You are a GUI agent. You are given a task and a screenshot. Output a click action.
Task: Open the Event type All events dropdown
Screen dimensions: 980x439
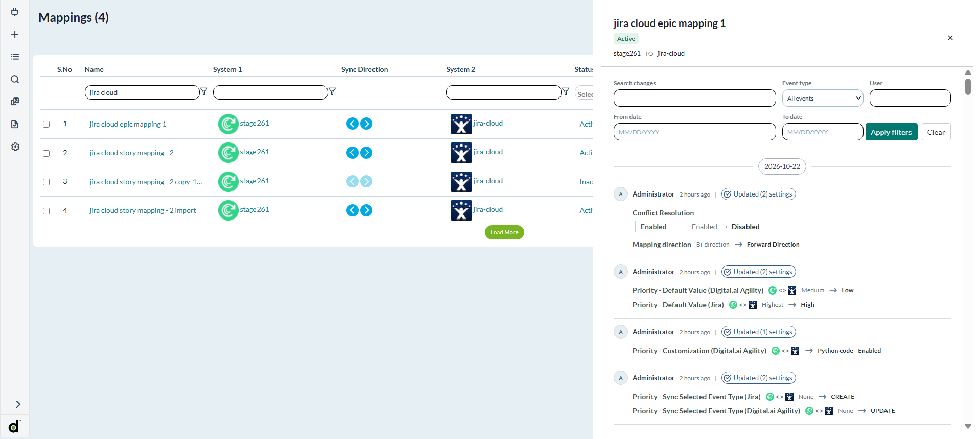[x=823, y=98]
